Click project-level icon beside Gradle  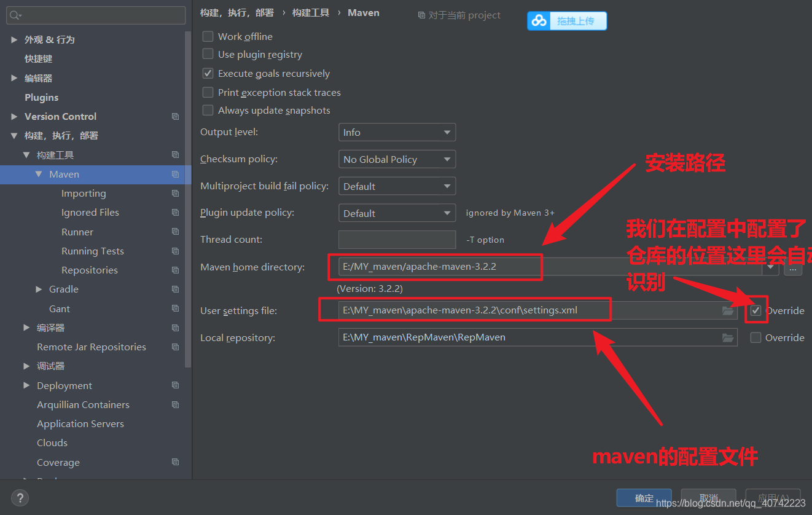pos(176,289)
